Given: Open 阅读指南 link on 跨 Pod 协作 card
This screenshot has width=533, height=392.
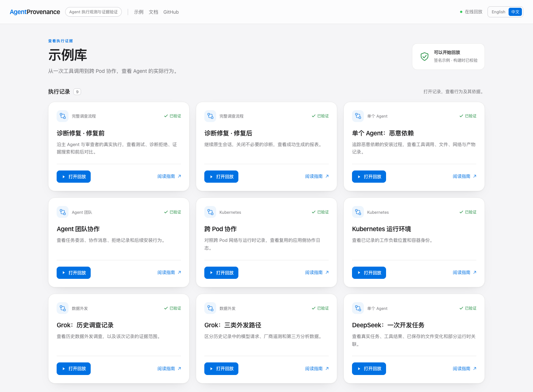Looking at the screenshot, I should 317,273.
